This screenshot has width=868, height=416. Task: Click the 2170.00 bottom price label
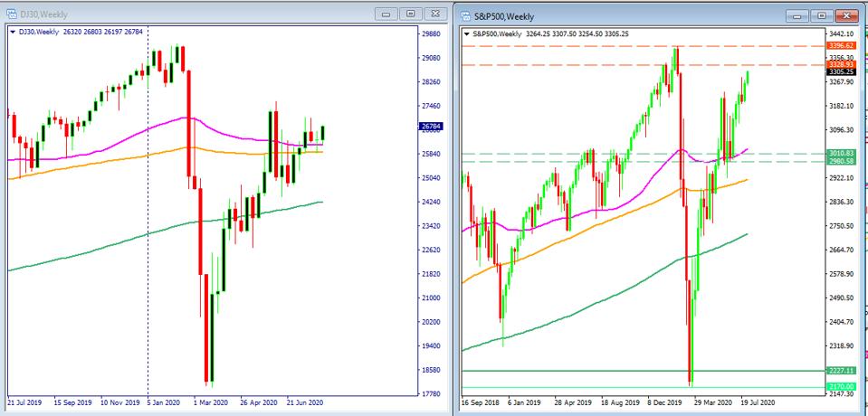coord(841,387)
